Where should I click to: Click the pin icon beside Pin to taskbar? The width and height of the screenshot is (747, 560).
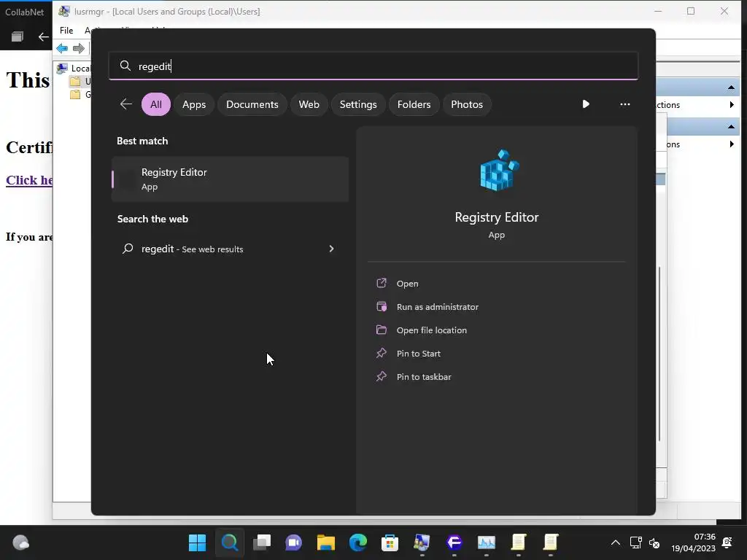click(x=382, y=376)
